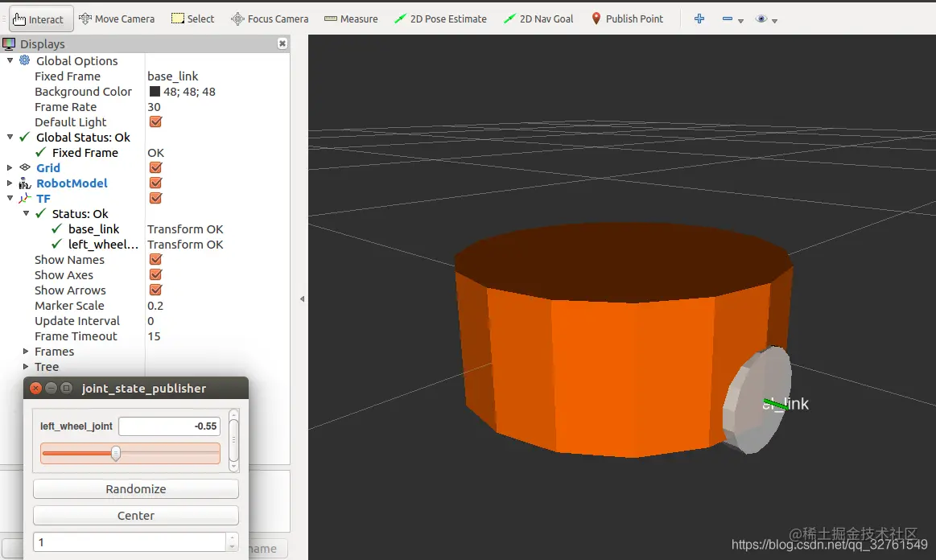Pick the Measure tool
936x560 pixels.
click(351, 19)
